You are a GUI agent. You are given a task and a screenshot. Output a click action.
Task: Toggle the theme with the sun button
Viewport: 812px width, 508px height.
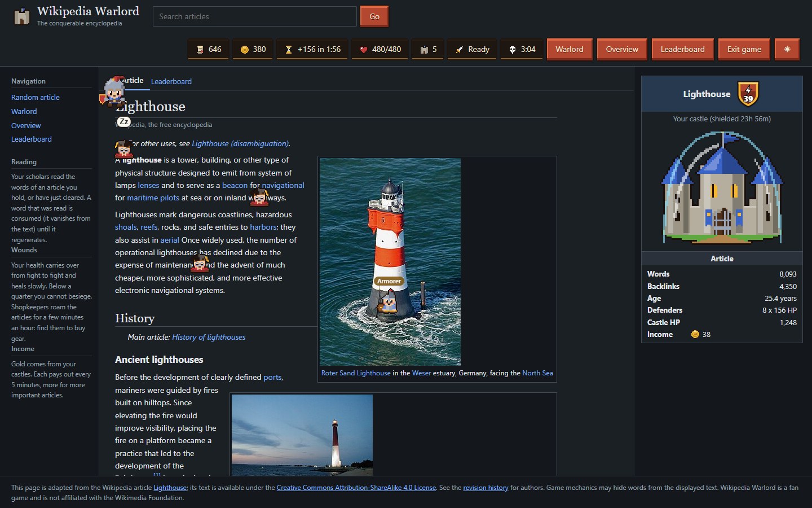click(x=787, y=49)
